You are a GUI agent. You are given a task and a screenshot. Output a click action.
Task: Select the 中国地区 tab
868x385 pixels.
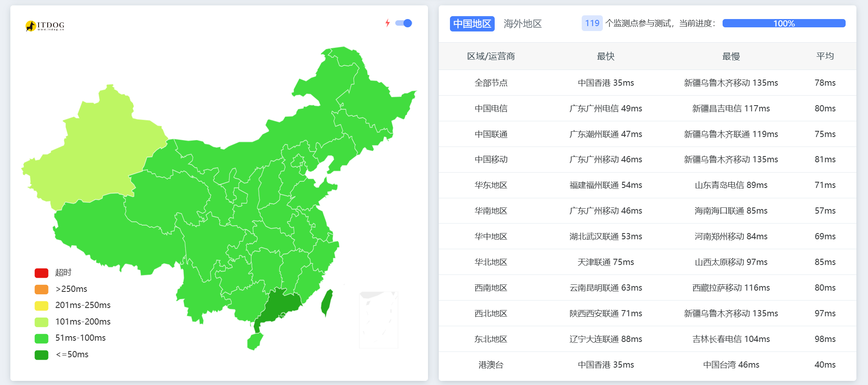tap(472, 24)
